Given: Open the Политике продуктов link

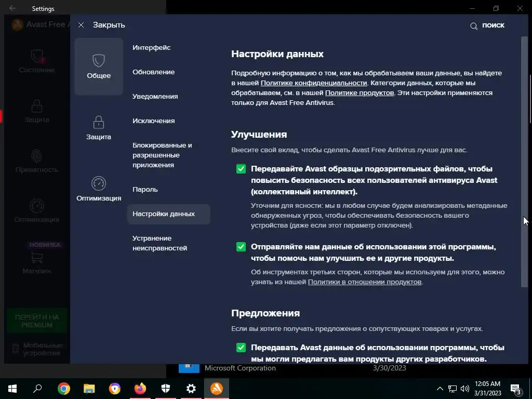Looking at the screenshot, I should tap(360, 92).
